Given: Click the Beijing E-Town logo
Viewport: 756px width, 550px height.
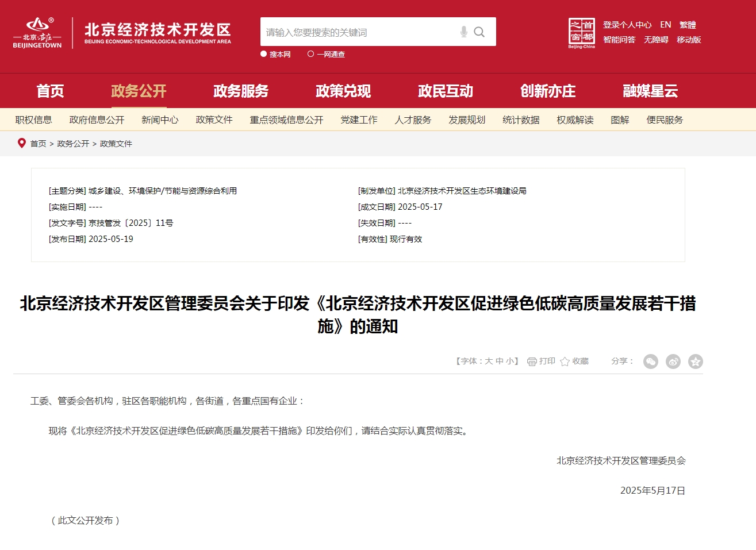Looking at the screenshot, I should tap(37, 33).
